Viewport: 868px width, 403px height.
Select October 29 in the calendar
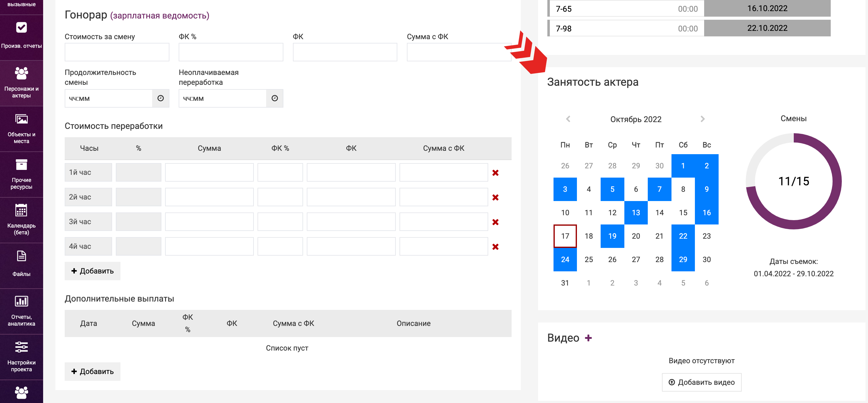[683, 259]
